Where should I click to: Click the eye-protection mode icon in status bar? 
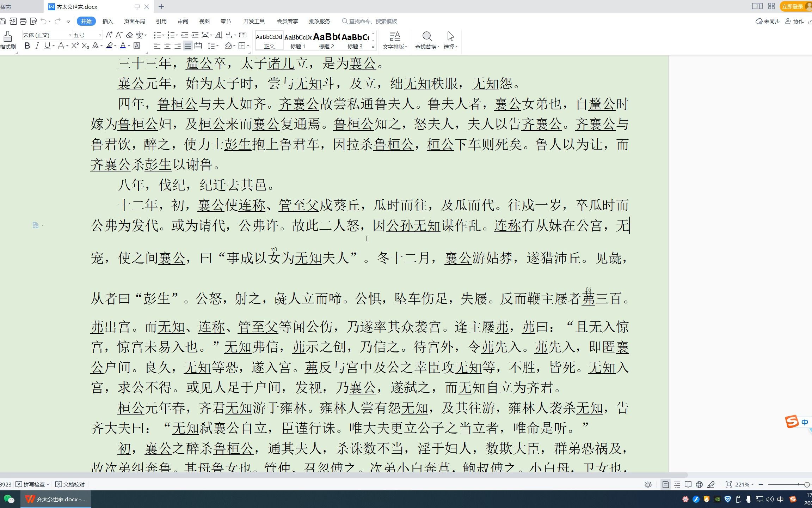(648, 484)
